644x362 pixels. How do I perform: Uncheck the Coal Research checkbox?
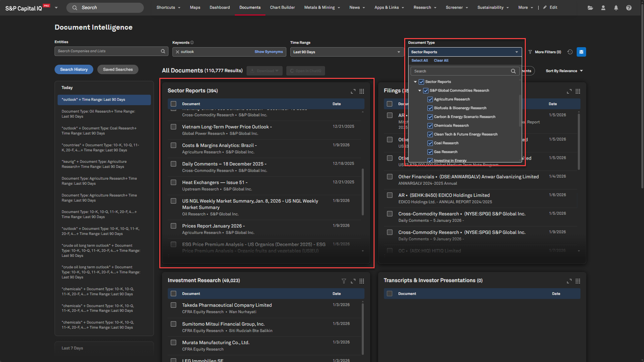point(430,143)
